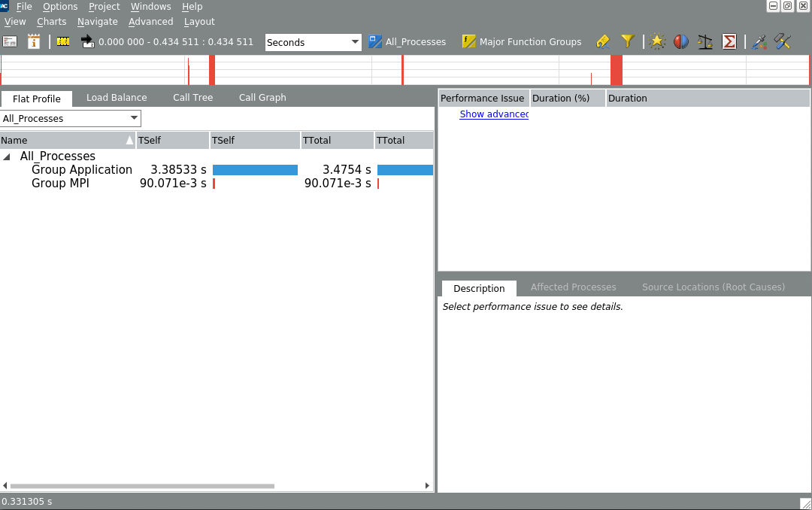Click the yellow film-strip zoom icon
This screenshot has height=510, width=812.
63,41
